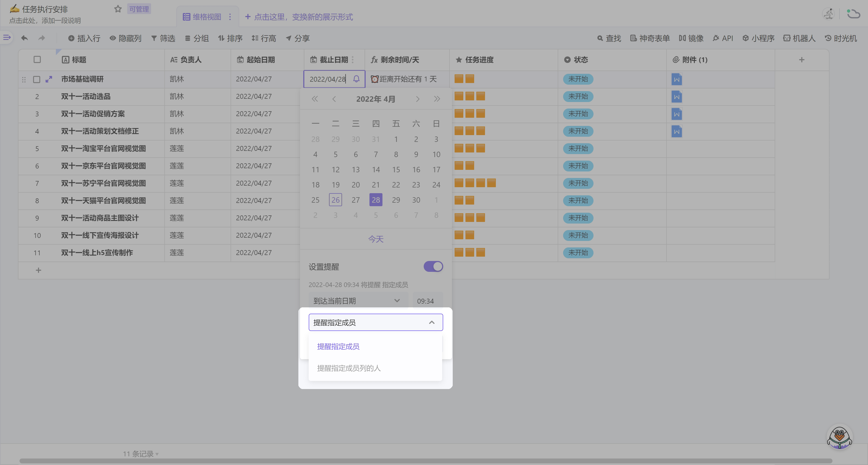Go to next month in calendar
868x465 pixels.
click(x=417, y=99)
